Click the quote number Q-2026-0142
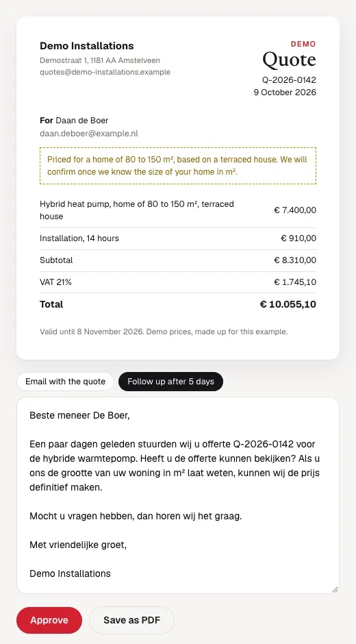The width and height of the screenshot is (356, 644). (x=289, y=79)
